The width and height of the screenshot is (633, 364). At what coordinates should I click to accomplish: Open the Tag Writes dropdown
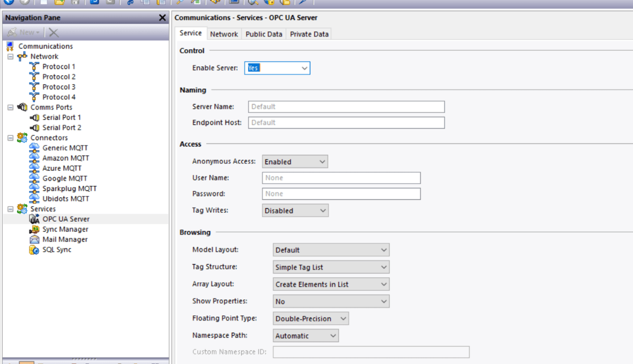(x=295, y=211)
